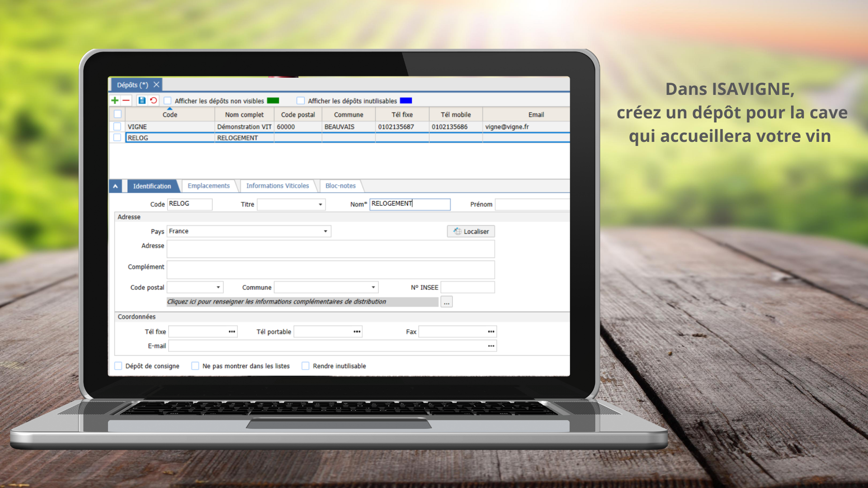Screen dimensions: 868x488
Task: Check the select-all box in table header
Action: click(x=118, y=114)
